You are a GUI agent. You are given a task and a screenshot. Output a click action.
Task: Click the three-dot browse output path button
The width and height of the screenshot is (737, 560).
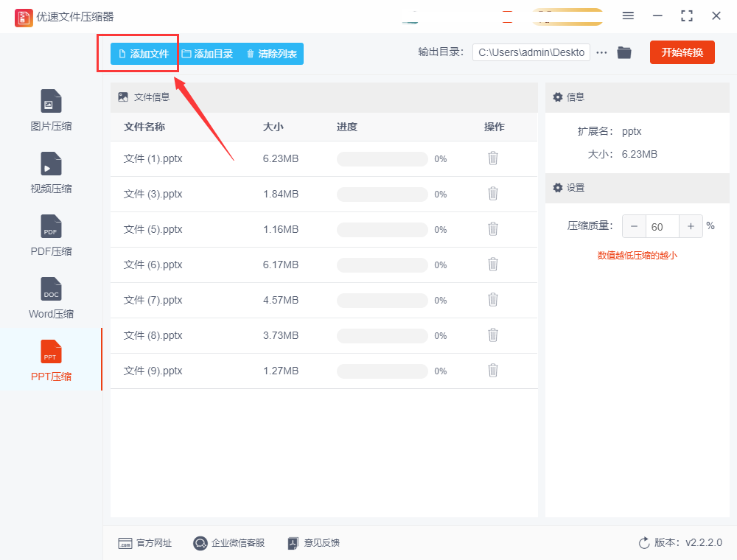(x=601, y=52)
